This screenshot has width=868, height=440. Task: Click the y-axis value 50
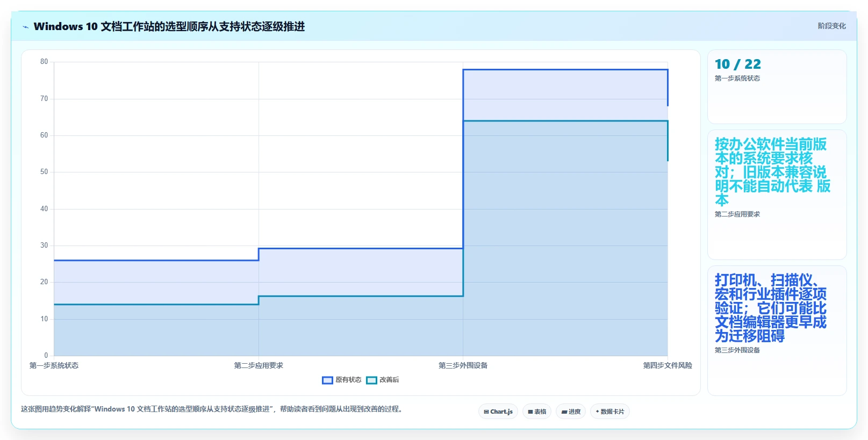click(44, 172)
